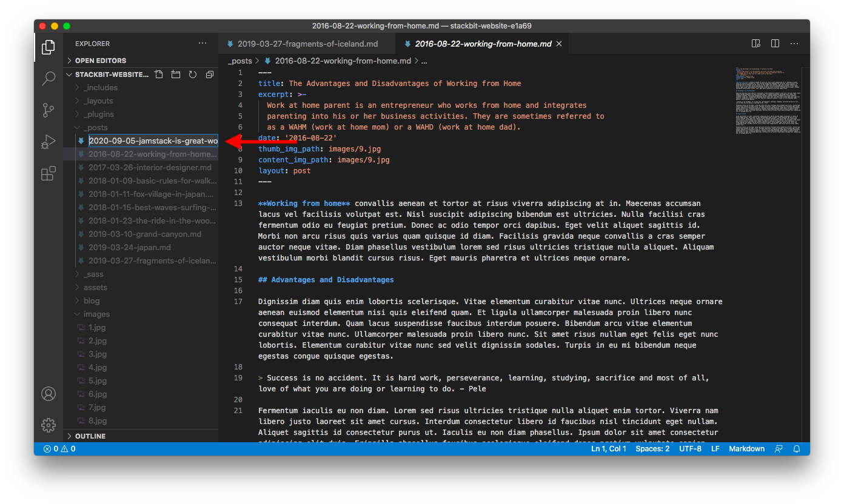Open image file 1.jpg
Image resolution: width=844 pixels, height=504 pixels.
141,327
